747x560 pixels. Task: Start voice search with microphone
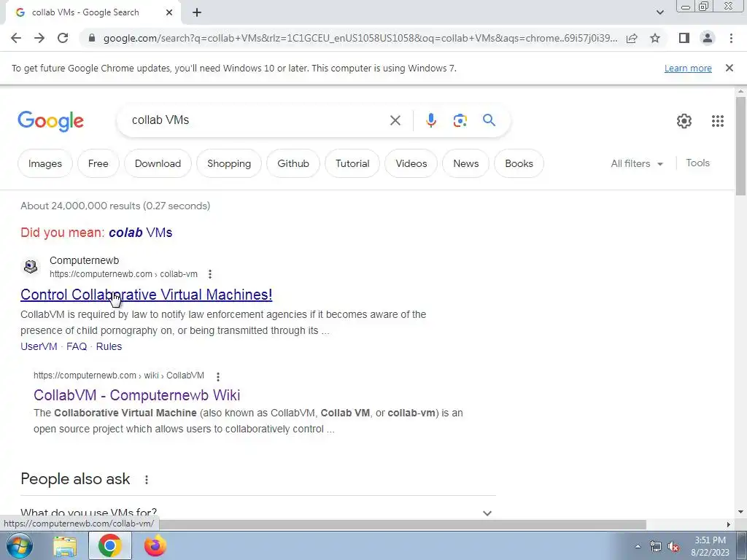point(430,120)
